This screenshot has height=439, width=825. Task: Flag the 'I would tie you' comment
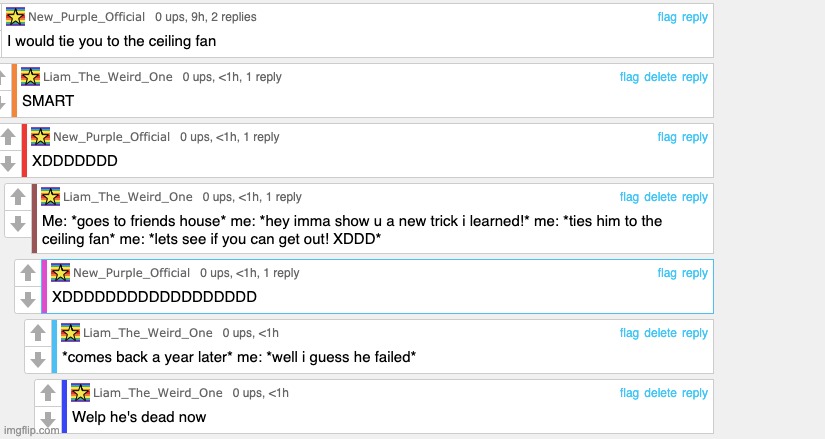click(x=667, y=17)
